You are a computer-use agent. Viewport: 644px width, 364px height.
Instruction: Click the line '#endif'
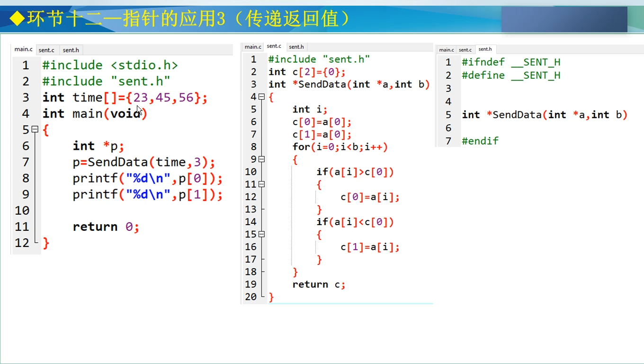(480, 141)
